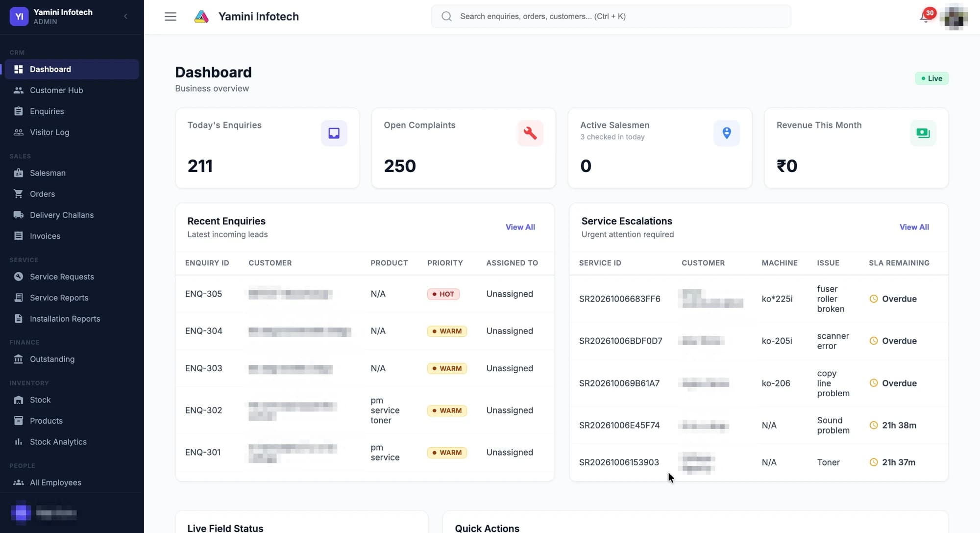The height and width of the screenshot is (533, 980).
Task: Click the Stock Analytics chart icon
Action: click(x=19, y=442)
